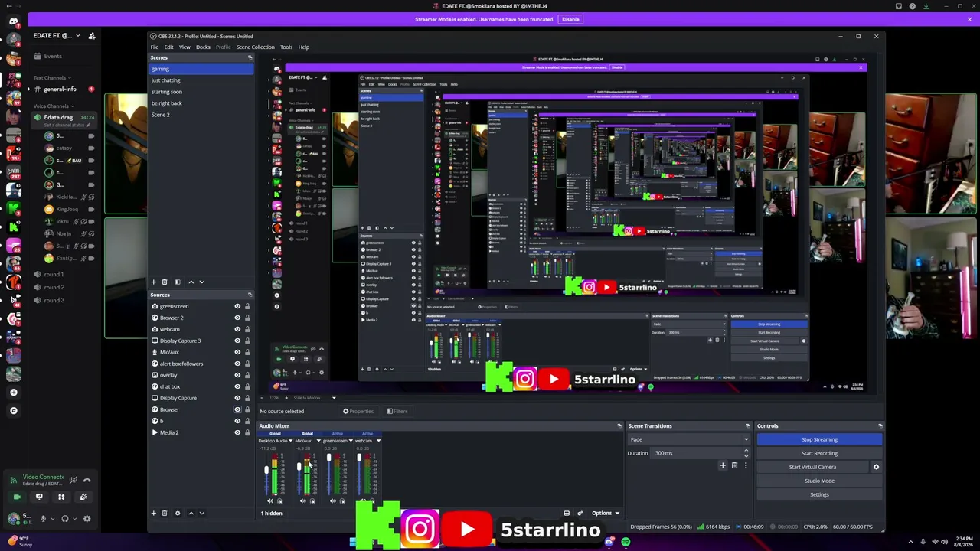Open Spotify from the Windows taskbar
980x551 pixels.
(626, 542)
